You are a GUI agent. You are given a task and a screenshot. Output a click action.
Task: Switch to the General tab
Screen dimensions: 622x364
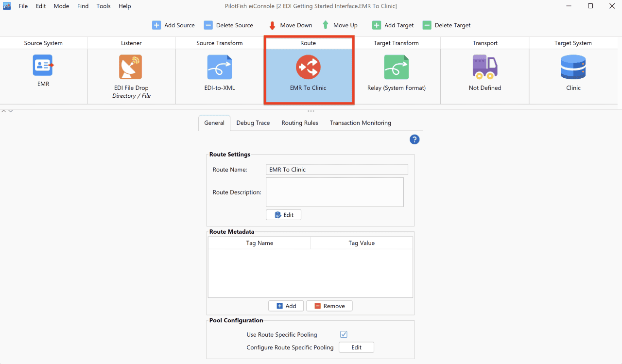pos(214,123)
